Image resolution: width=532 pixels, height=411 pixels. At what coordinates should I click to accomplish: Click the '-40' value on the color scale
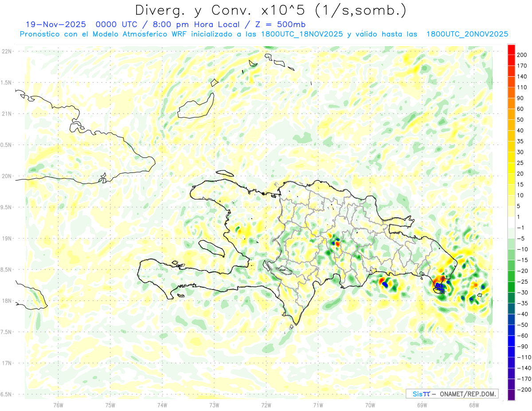click(x=522, y=314)
